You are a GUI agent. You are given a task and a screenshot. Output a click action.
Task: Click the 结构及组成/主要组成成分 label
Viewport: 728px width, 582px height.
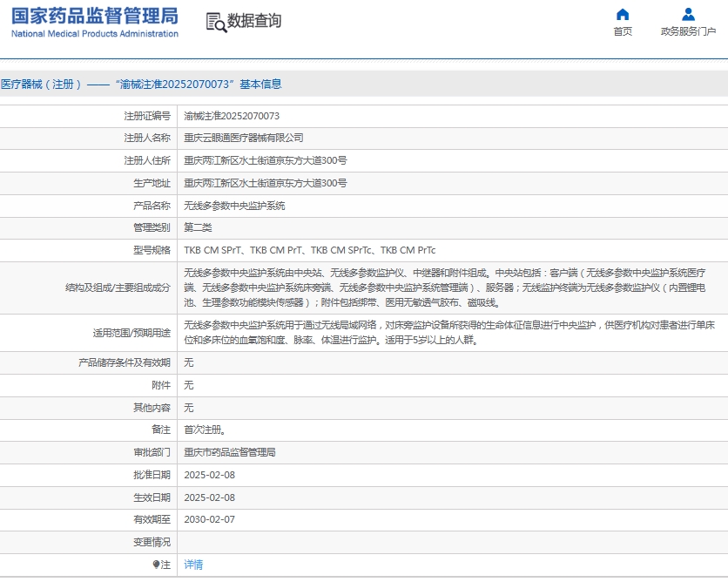click(118, 288)
